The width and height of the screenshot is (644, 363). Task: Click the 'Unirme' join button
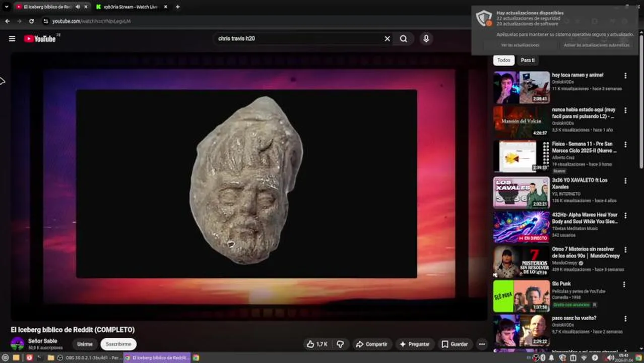[x=85, y=344]
